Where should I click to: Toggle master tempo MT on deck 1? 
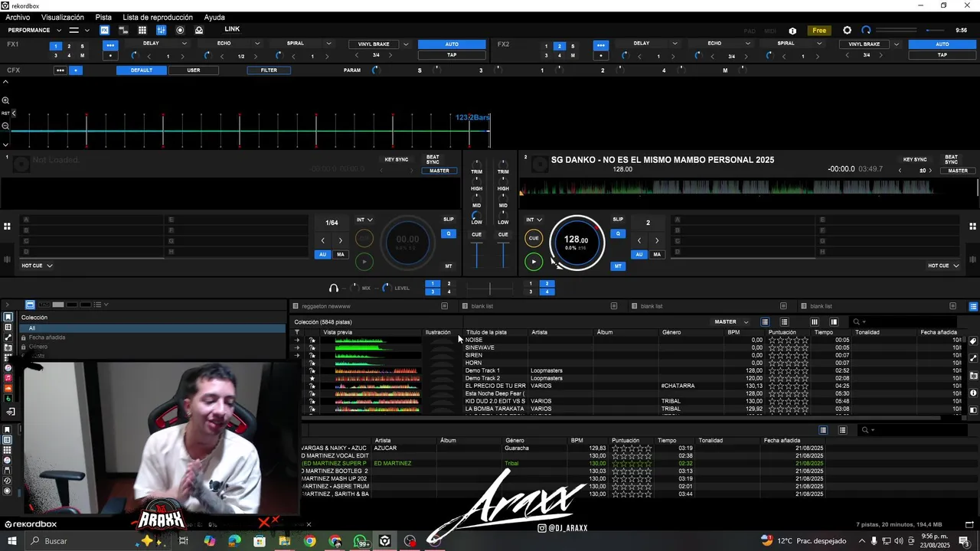449,266
